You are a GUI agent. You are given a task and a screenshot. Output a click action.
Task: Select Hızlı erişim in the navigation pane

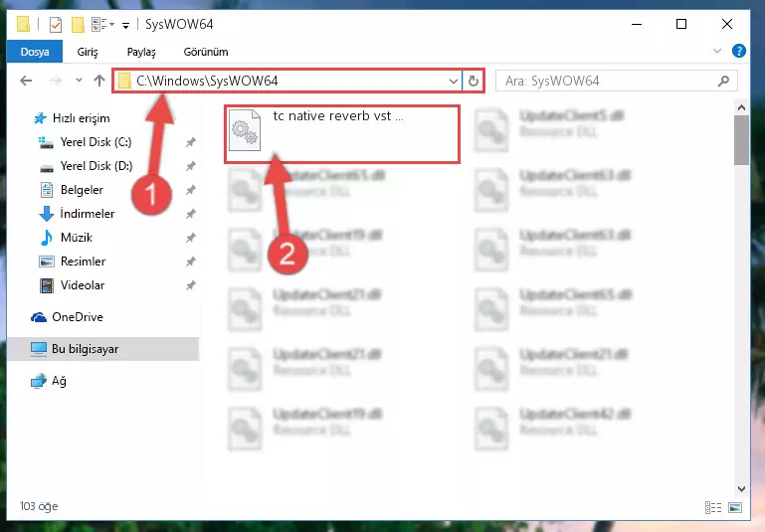click(x=81, y=118)
